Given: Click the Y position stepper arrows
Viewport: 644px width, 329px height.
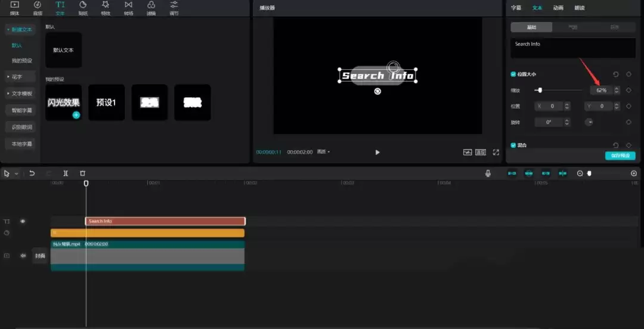Looking at the screenshot, I should [617, 106].
